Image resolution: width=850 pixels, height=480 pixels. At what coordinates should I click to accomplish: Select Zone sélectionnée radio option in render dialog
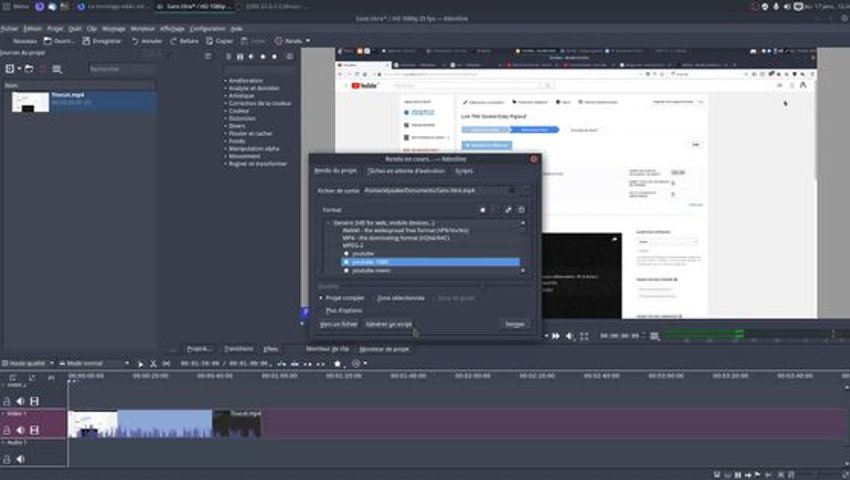point(397,298)
